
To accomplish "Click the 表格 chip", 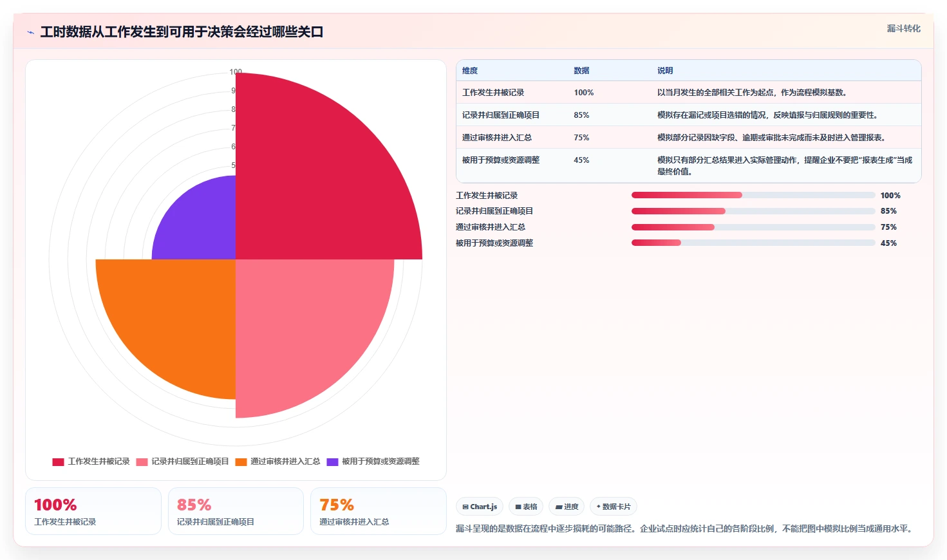I will [526, 507].
